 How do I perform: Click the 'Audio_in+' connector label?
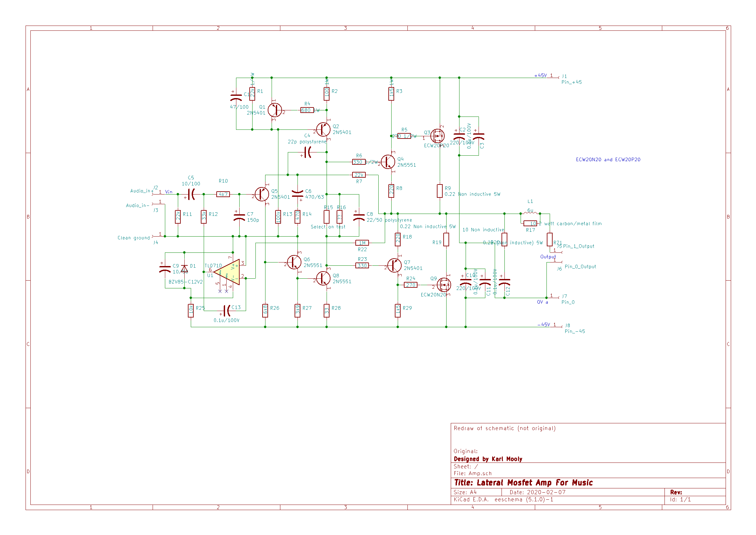click(x=142, y=191)
